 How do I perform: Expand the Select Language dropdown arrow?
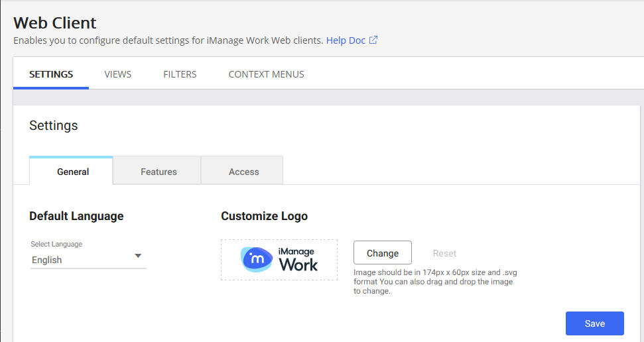coord(138,256)
